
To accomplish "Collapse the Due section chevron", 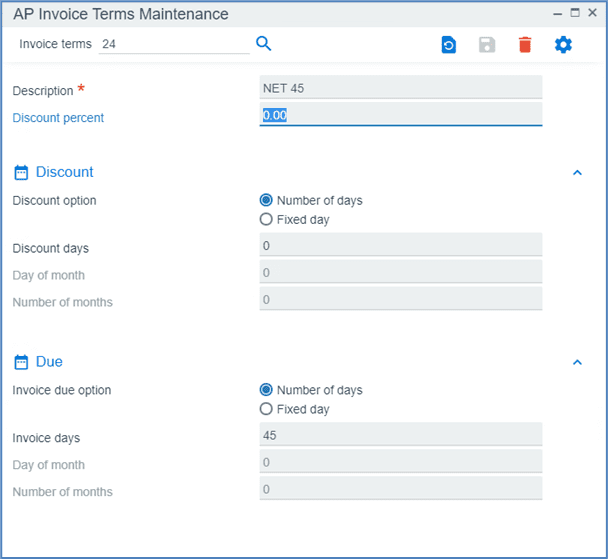I will [577, 362].
